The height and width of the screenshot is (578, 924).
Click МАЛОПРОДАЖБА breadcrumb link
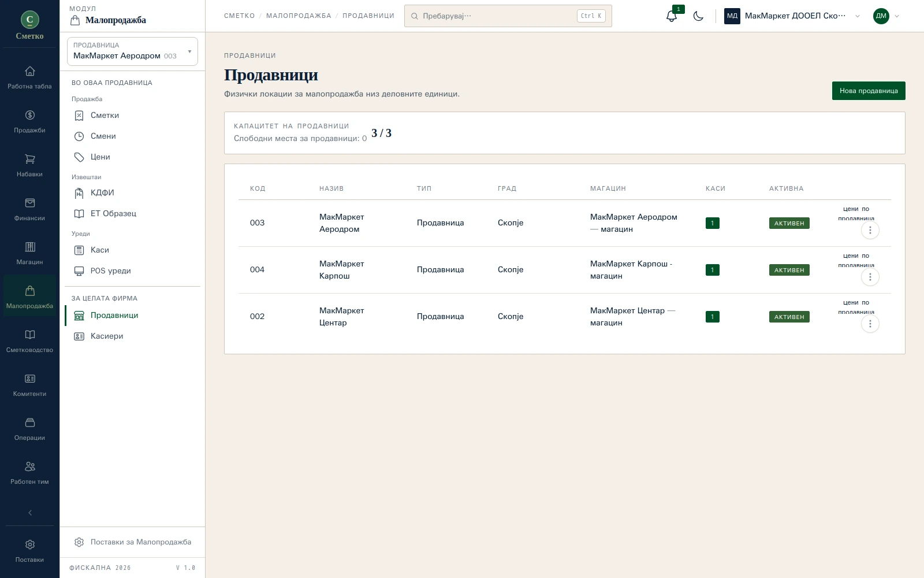point(299,16)
